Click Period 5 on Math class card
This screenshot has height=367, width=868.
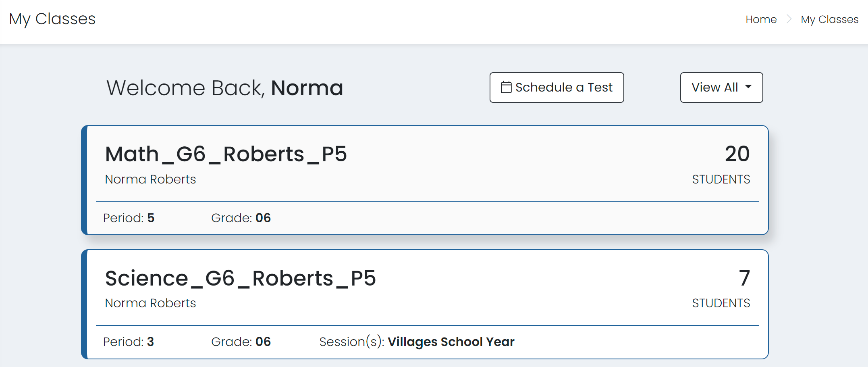pyautogui.click(x=129, y=218)
